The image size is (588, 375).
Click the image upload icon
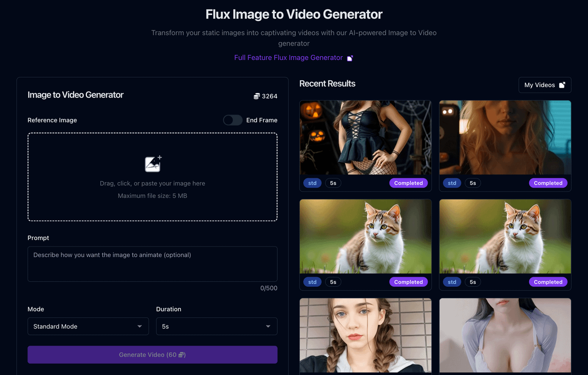pyautogui.click(x=153, y=164)
